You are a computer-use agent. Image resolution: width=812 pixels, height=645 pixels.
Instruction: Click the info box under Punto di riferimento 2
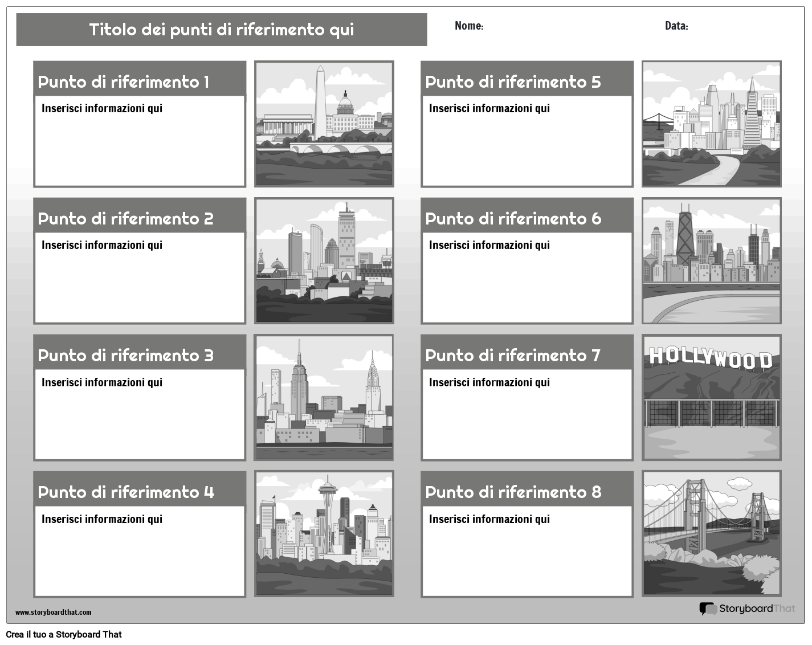pyautogui.click(x=140, y=277)
